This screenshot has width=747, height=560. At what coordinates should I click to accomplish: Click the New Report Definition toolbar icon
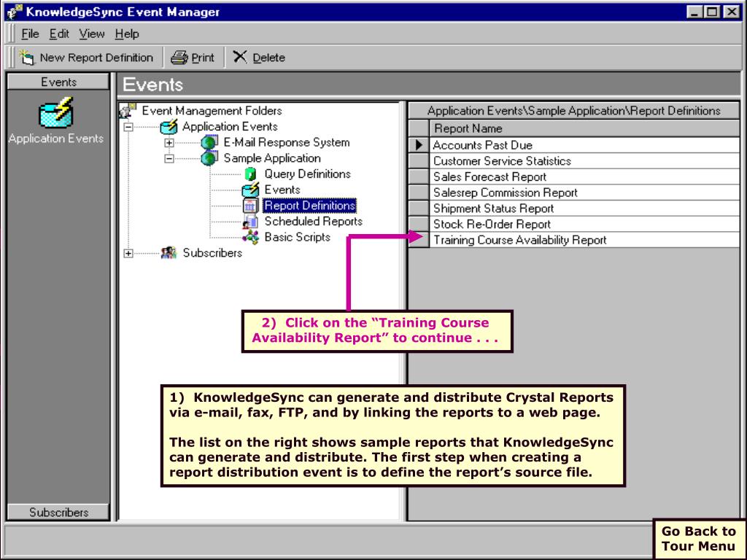click(27, 58)
